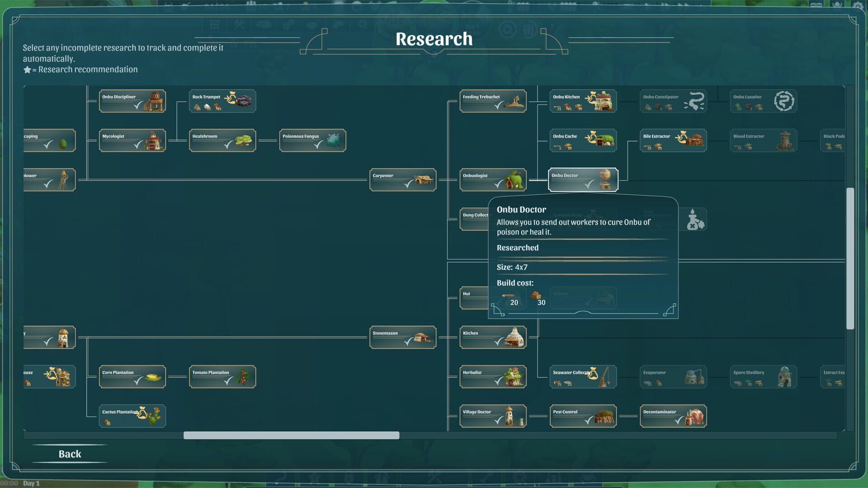
Task: Track the Poisonous Fungus research
Action: 312,140
